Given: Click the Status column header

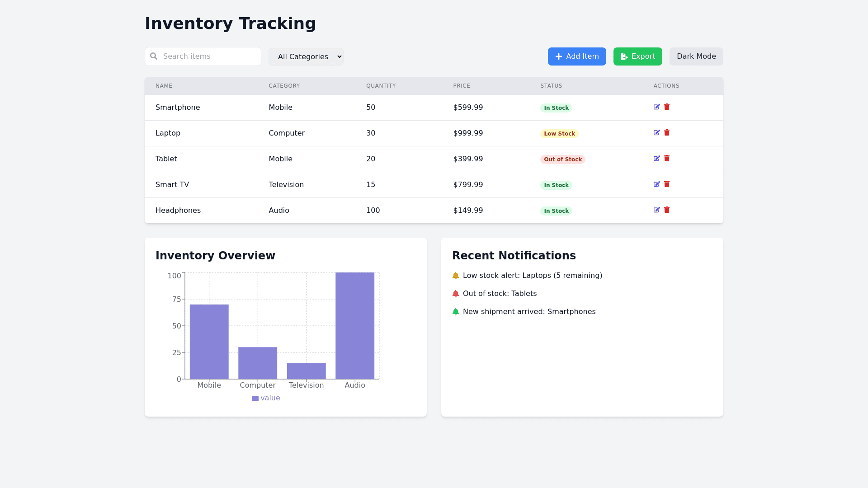Looking at the screenshot, I should [x=551, y=86].
